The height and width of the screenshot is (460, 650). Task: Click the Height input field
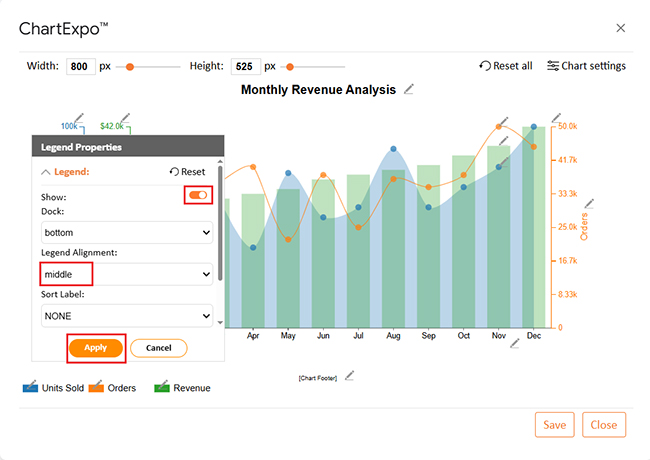coord(244,67)
